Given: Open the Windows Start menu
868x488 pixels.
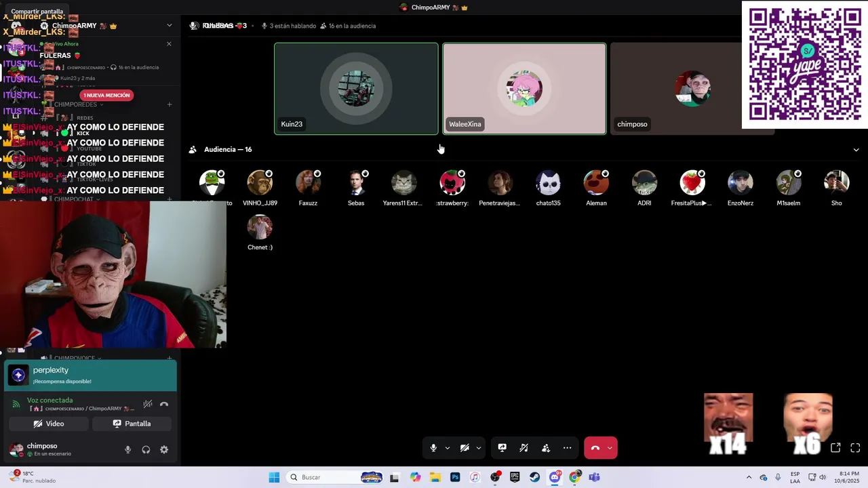Looking at the screenshot, I should (x=274, y=477).
